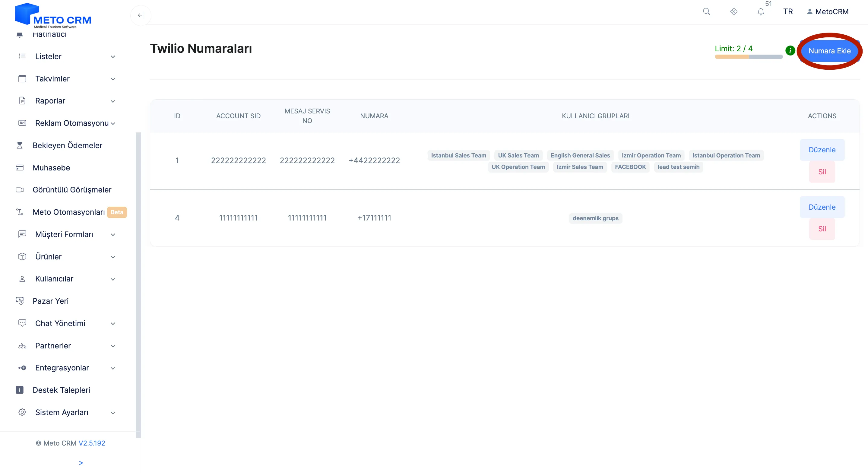Click the green info icon near limit
The height and width of the screenshot is (473, 868).
pyautogui.click(x=790, y=51)
